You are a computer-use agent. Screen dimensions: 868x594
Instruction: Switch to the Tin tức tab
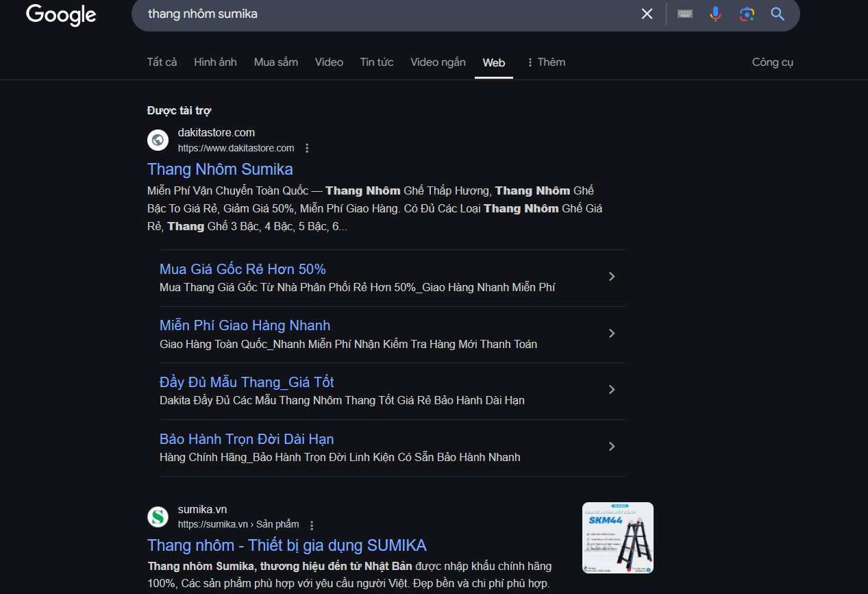[x=377, y=62]
